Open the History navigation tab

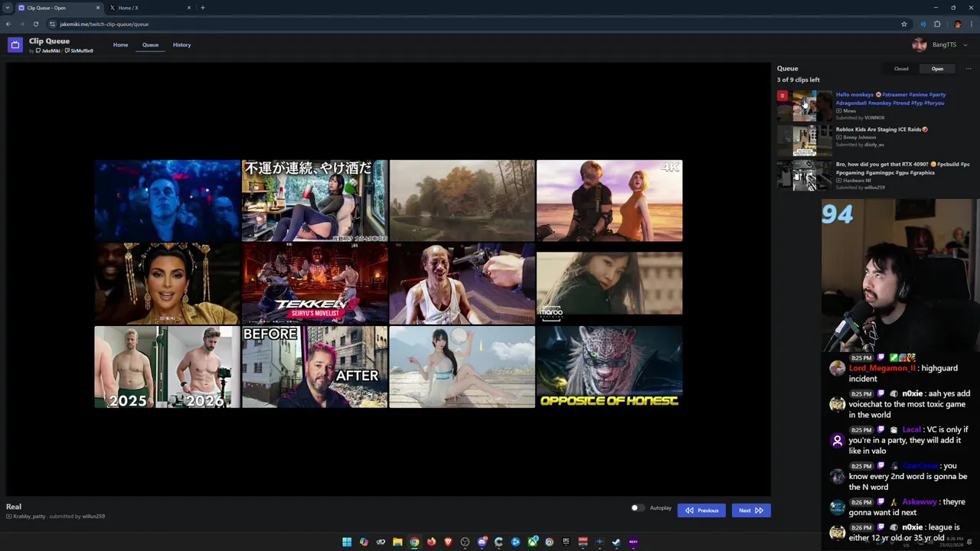(182, 45)
